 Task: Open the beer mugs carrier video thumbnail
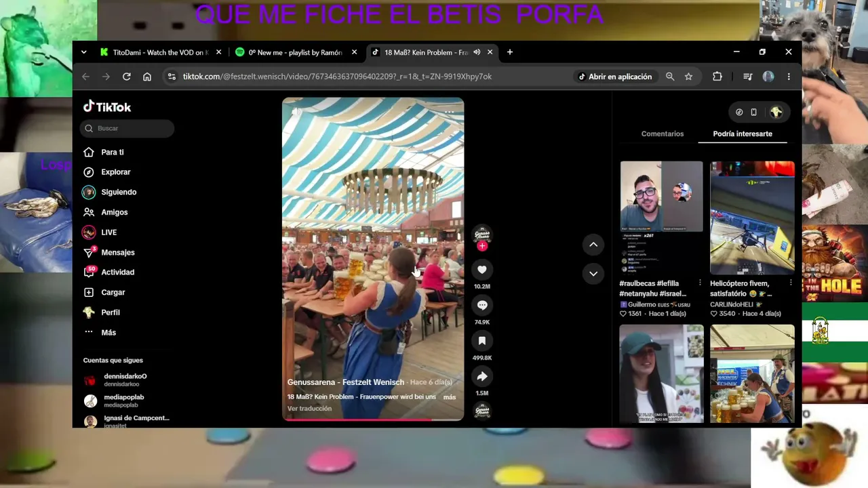[752, 373]
